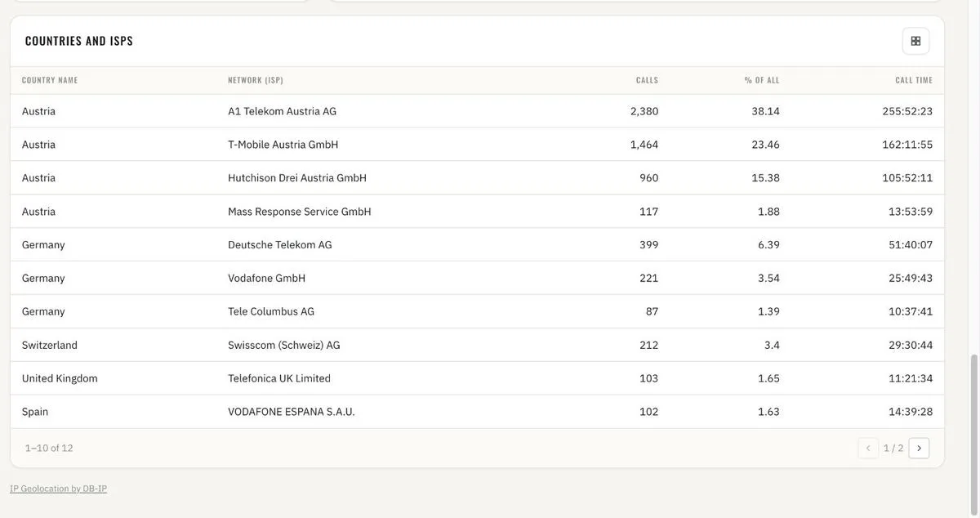Click call time 255:52:23
Image resolution: width=980 pixels, height=518 pixels.
click(x=907, y=111)
